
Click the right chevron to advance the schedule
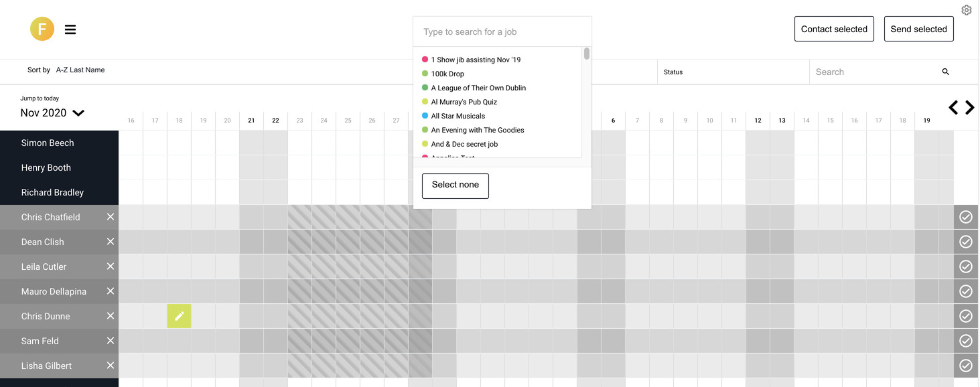(x=970, y=107)
